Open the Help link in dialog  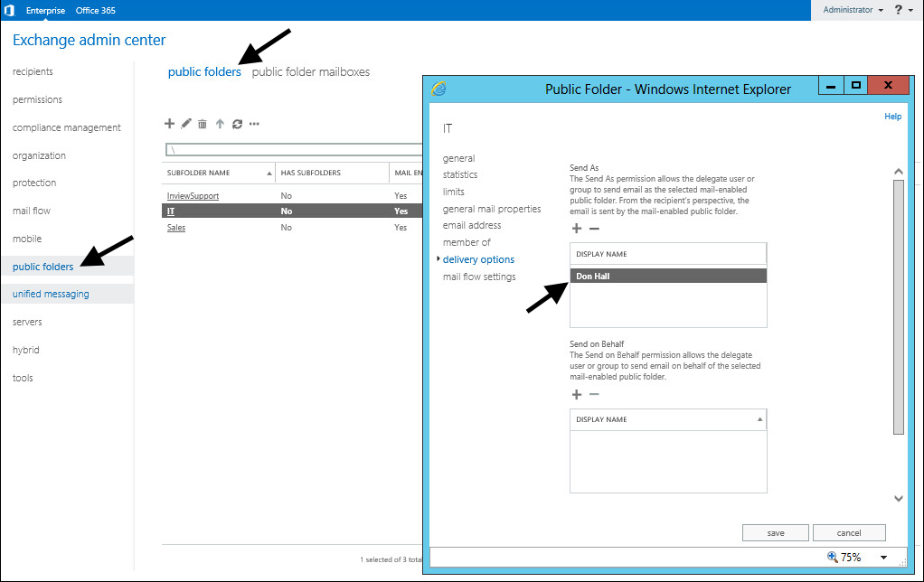892,117
